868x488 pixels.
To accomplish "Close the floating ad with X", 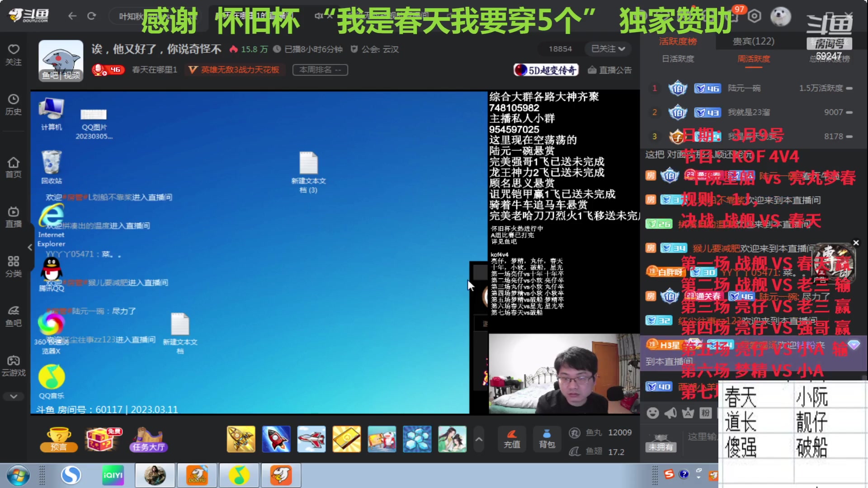I will (x=856, y=243).
